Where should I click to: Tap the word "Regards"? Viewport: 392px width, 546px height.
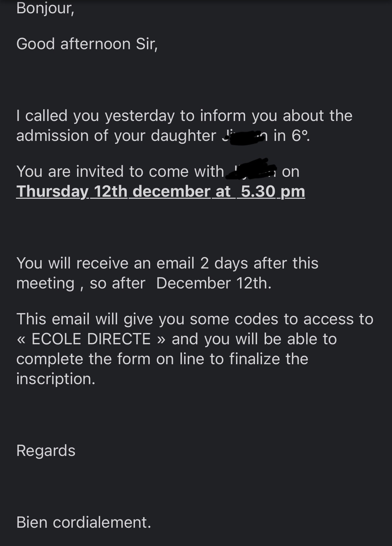(46, 451)
